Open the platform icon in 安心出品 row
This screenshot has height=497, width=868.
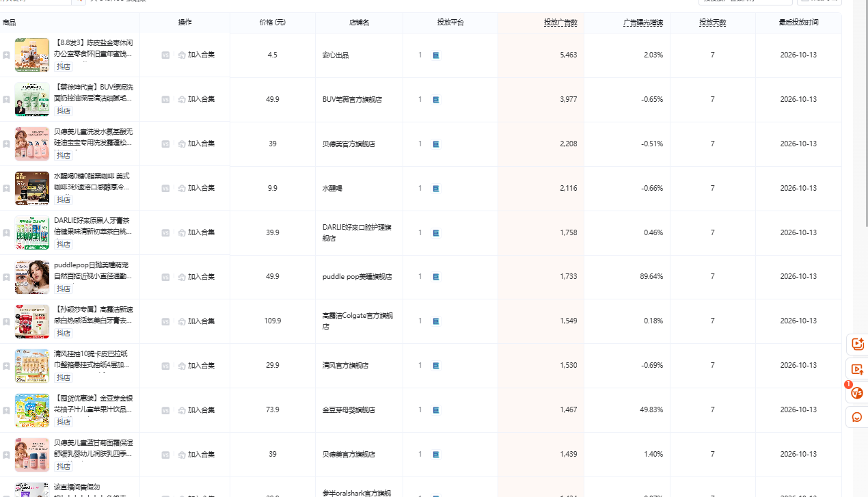pos(436,55)
